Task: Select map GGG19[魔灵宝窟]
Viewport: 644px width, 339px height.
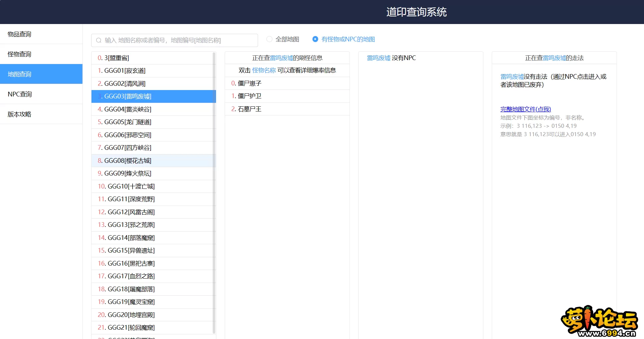Action: [x=154, y=302]
